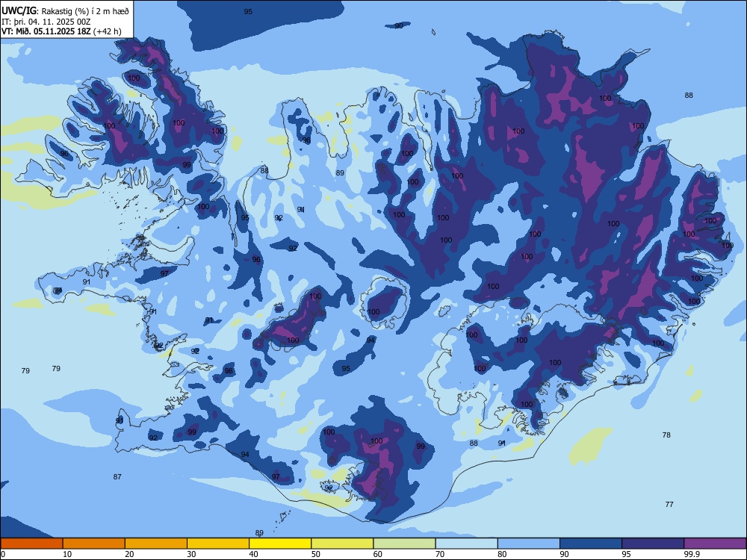Click the indigo 95–99.9 legend swatch
This screenshot has height=560, width=747.
click(653, 544)
